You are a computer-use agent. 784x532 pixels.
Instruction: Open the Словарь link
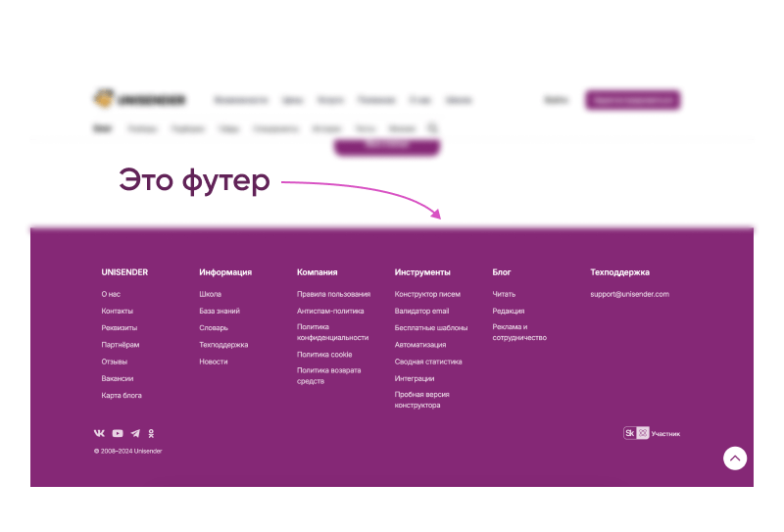tap(214, 328)
